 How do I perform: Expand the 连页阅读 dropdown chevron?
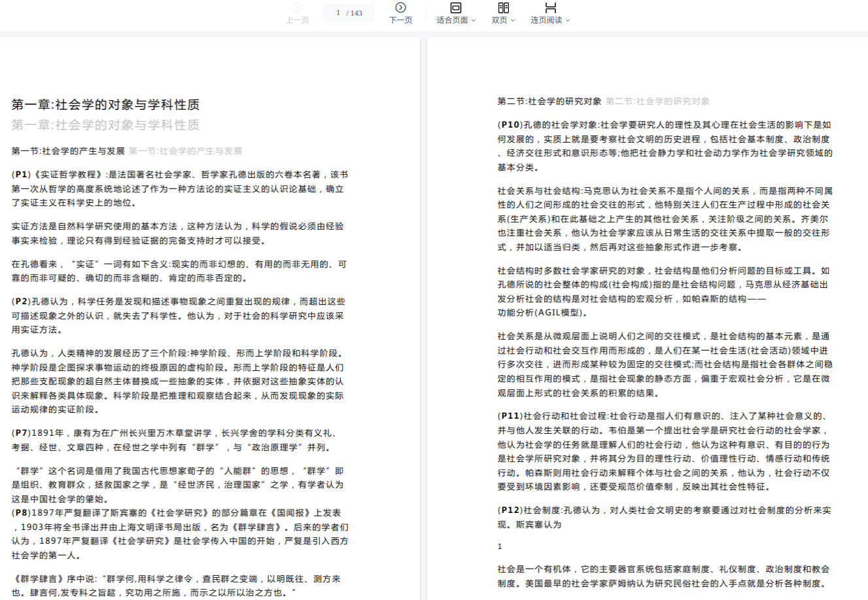[568, 20]
